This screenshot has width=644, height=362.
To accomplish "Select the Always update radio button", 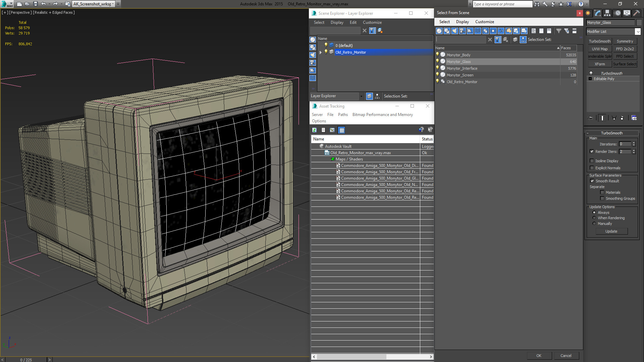I will click(594, 213).
